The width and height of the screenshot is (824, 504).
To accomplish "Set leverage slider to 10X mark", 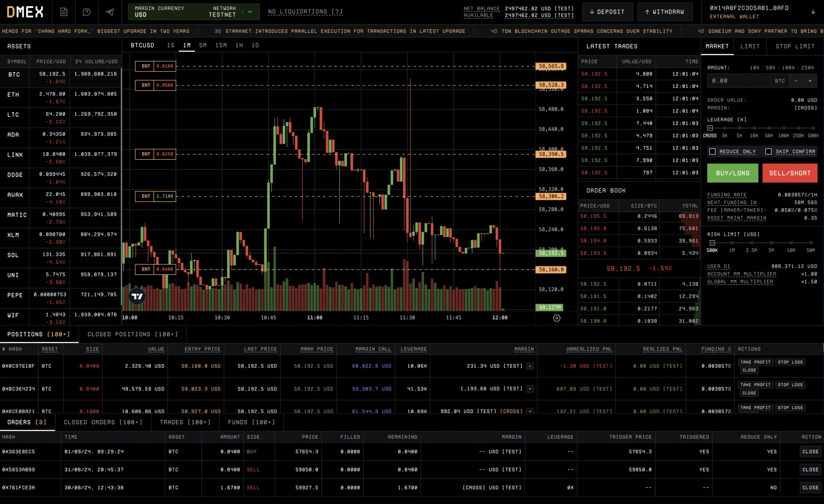I will 754,128.
